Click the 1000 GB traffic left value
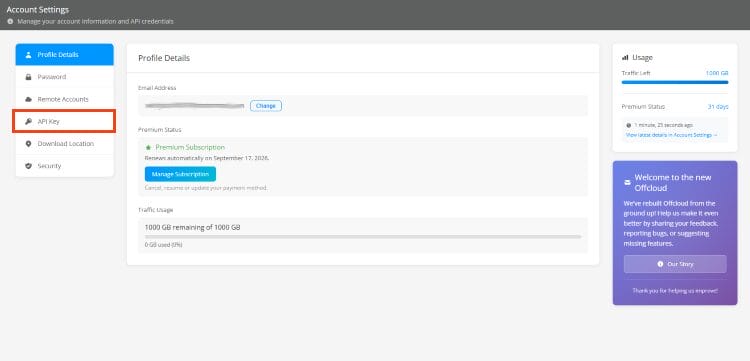750x361 pixels. click(x=717, y=73)
